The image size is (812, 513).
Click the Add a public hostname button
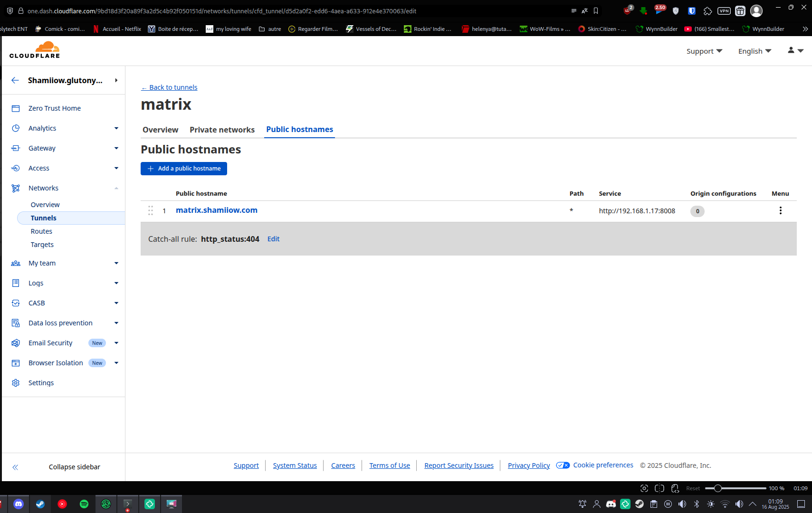(184, 169)
